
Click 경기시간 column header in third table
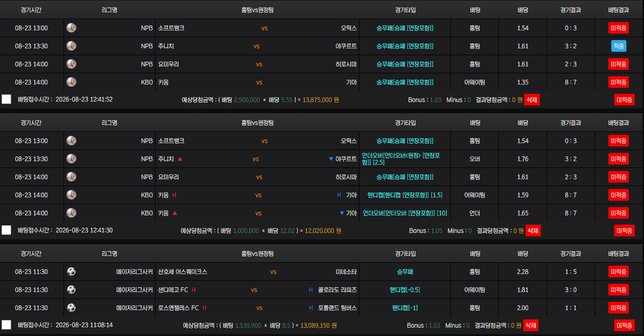coord(31,253)
